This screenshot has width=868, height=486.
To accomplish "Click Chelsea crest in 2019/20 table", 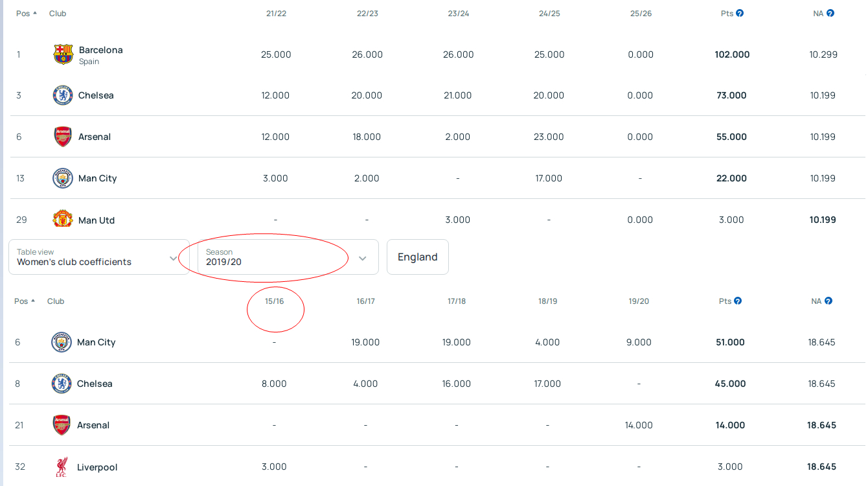I will tap(62, 384).
